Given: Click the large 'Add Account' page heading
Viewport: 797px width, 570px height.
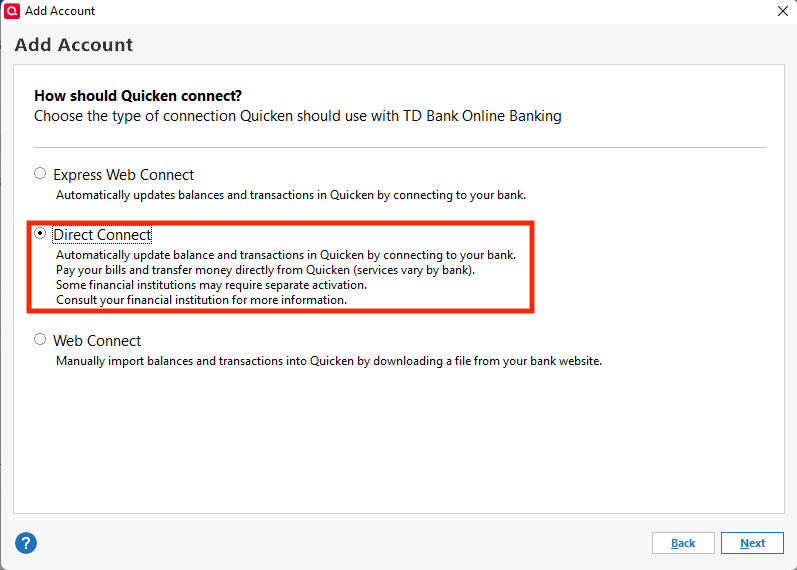Looking at the screenshot, I should (x=74, y=45).
